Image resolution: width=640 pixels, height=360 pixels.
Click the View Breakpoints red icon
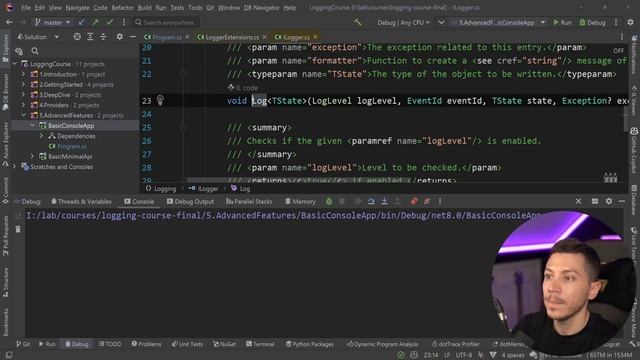(414, 201)
